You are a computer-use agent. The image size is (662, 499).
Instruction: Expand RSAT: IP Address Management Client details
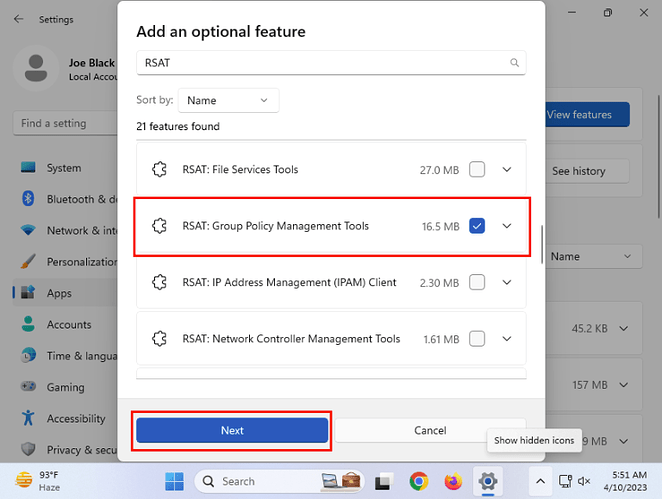[x=507, y=282]
